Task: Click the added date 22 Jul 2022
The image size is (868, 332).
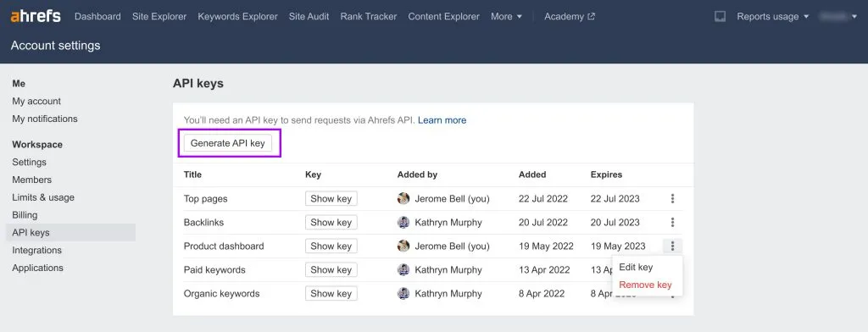Action: [x=543, y=199]
